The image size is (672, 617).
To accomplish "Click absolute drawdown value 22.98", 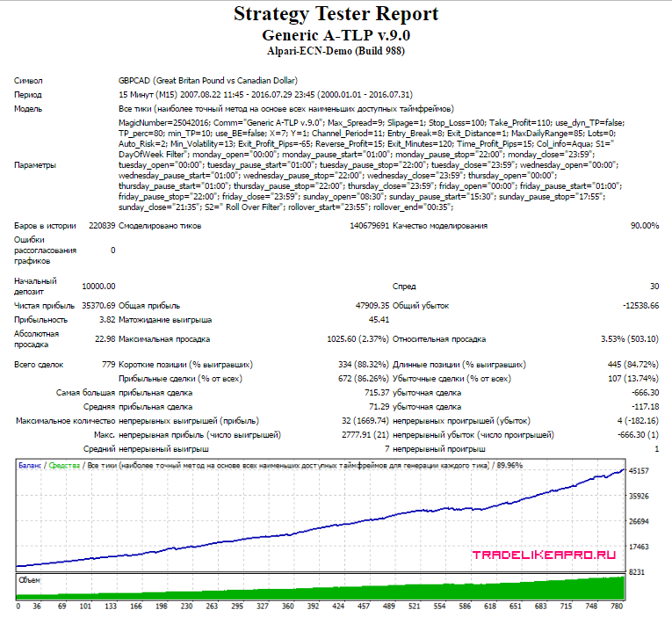I will point(105,339).
